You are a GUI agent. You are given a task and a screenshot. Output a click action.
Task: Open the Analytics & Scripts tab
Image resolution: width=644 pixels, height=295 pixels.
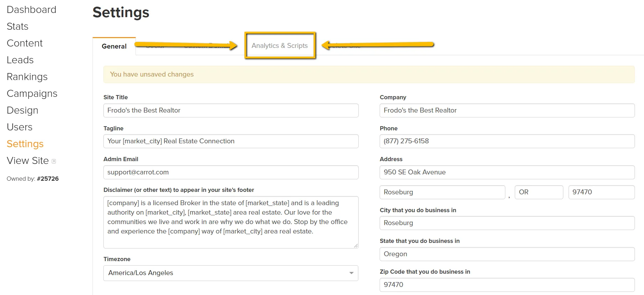click(x=280, y=46)
